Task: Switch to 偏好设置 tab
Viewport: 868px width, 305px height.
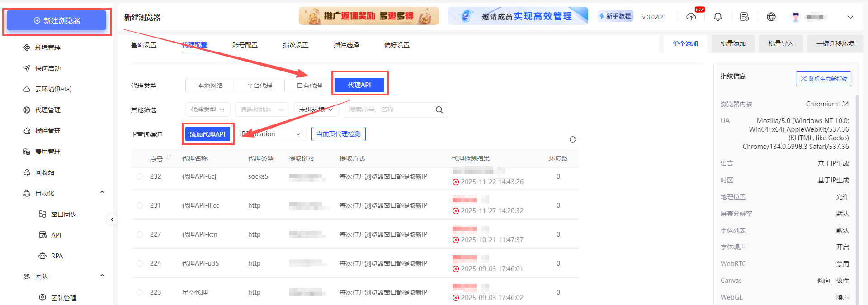Action: 397,45
